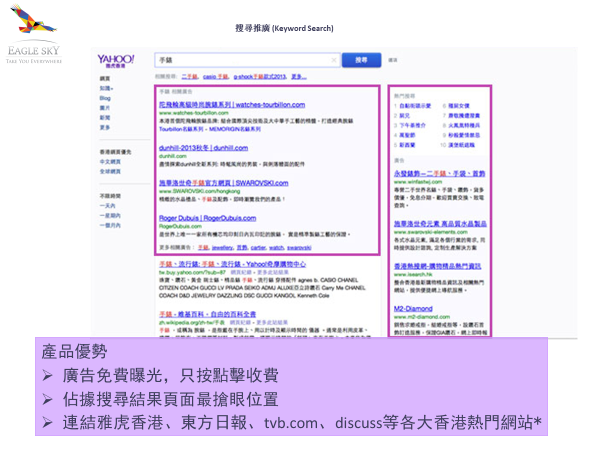
Task: Click the www.watches-tourbillon.com green URL
Action: point(194,113)
